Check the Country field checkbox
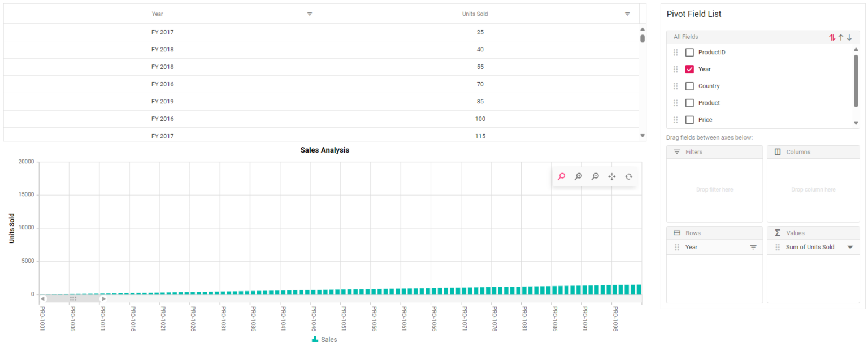This screenshot has height=347, width=868. [x=689, y=85]
